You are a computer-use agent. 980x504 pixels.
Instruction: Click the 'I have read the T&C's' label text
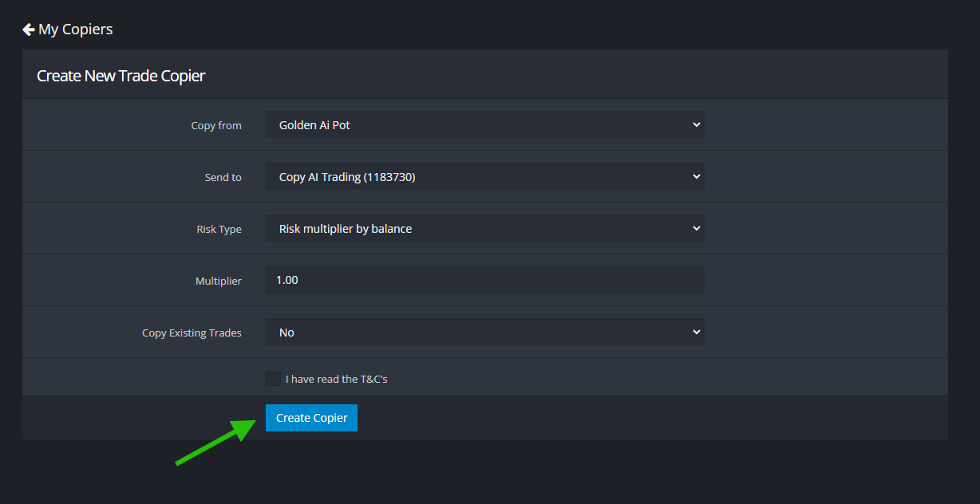[336, 380]
